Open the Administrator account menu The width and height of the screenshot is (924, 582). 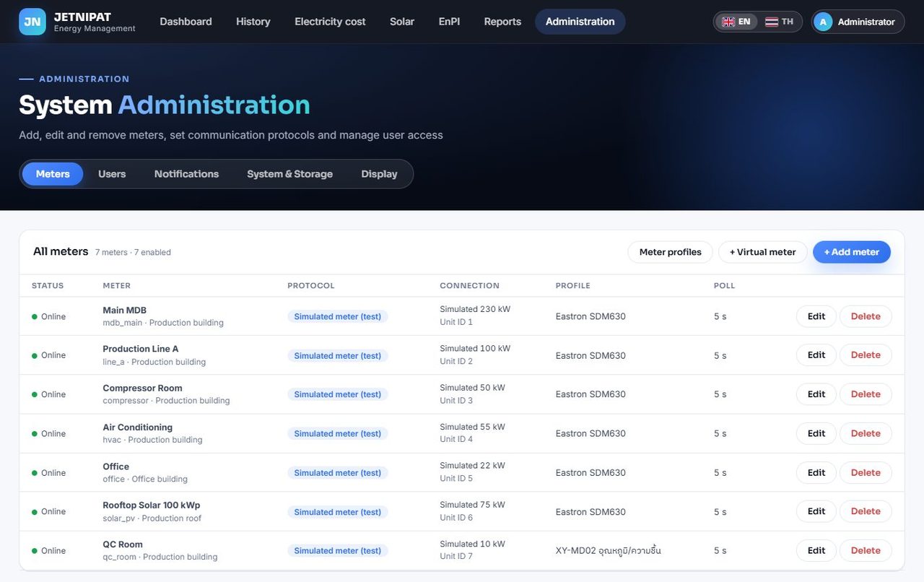pyautogui.click(x=858, y=22)
